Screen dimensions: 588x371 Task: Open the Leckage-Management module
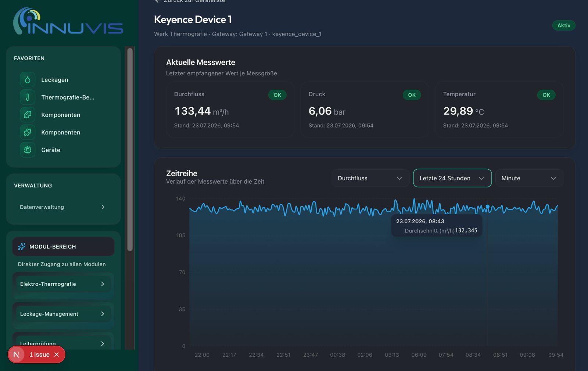[x=63, y=314]
